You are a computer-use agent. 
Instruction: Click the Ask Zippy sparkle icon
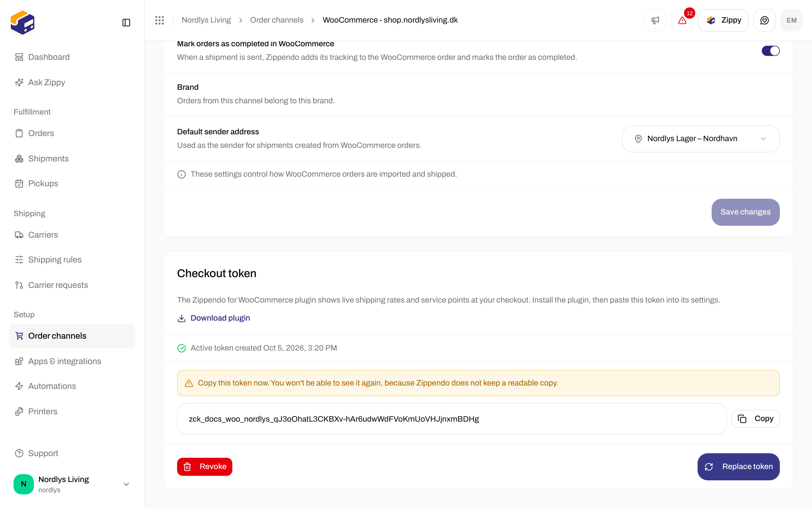(19, 82)
